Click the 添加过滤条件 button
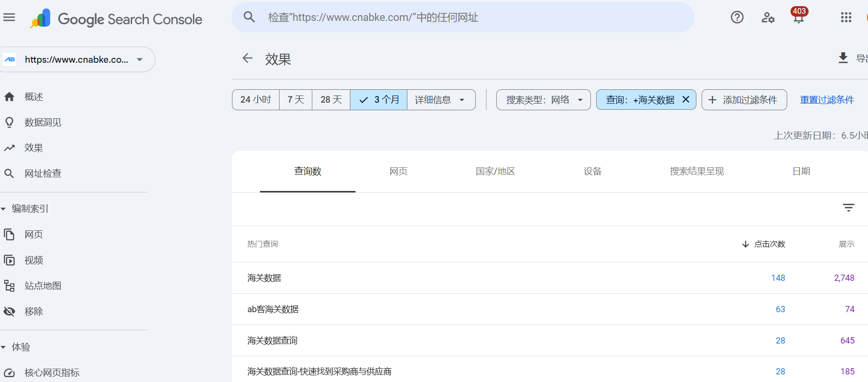 tap(744, 100)
